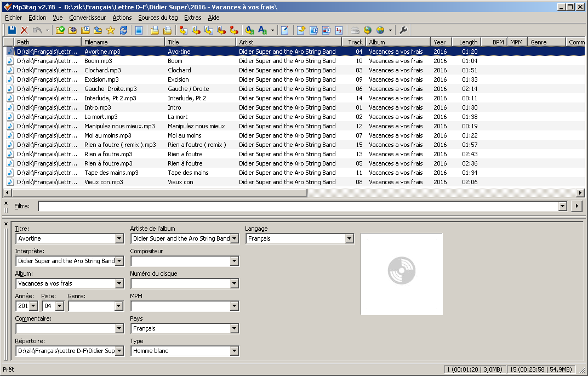
Task: Expand the Pays dropdown
Action: pos(235,329)
